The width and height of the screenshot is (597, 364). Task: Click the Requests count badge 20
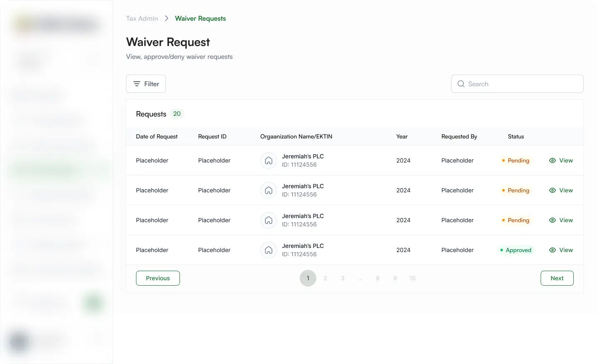(x=177, y=114)
